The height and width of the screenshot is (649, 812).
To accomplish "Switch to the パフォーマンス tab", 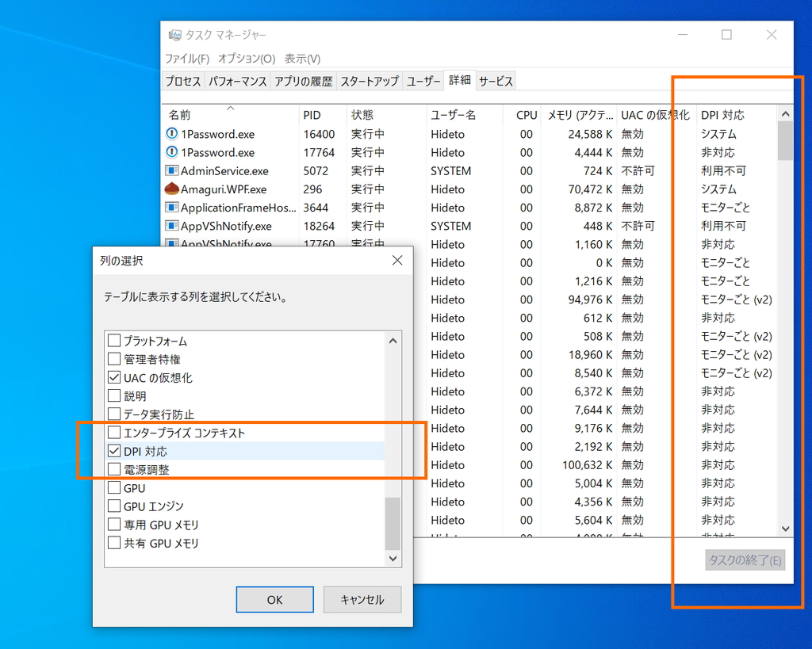I will (237, 80).
